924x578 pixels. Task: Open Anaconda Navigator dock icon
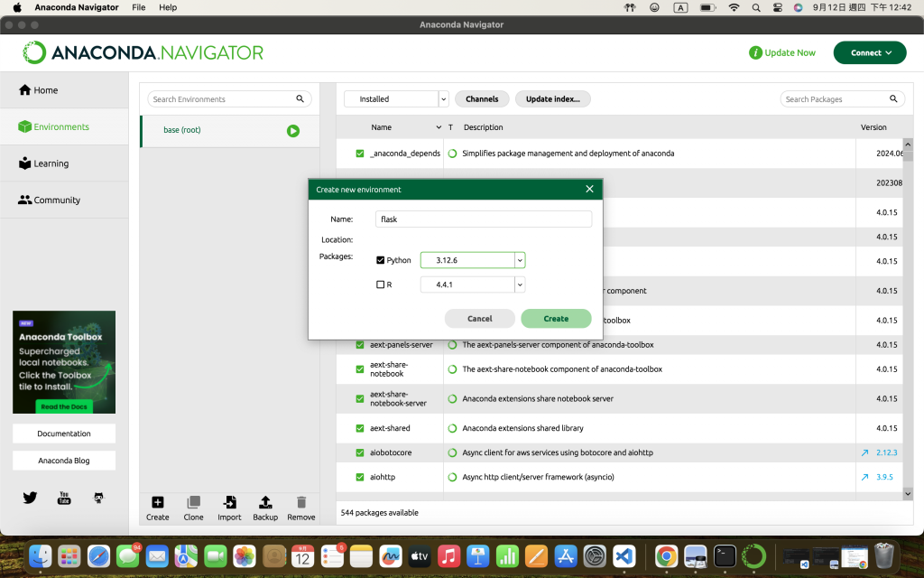click(753, 555)
